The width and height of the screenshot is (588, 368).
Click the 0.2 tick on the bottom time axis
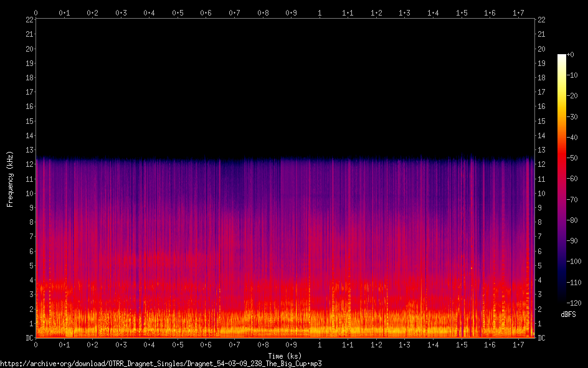[92, 345]
